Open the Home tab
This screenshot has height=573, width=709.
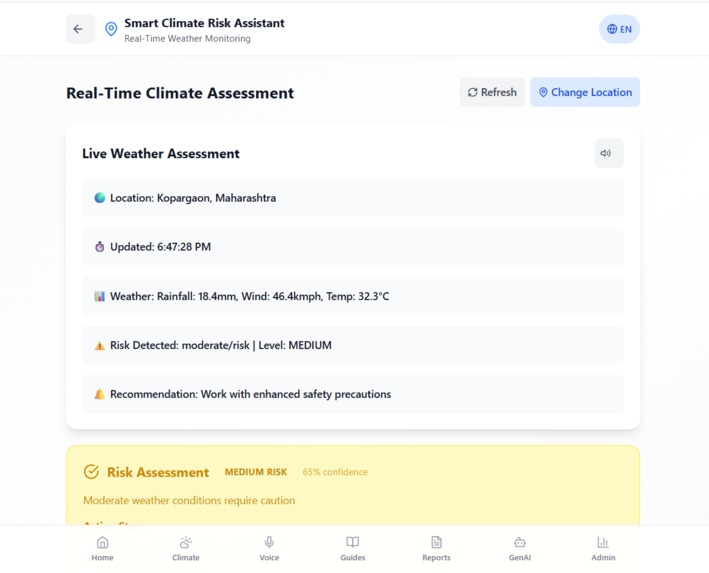[103, 549]
